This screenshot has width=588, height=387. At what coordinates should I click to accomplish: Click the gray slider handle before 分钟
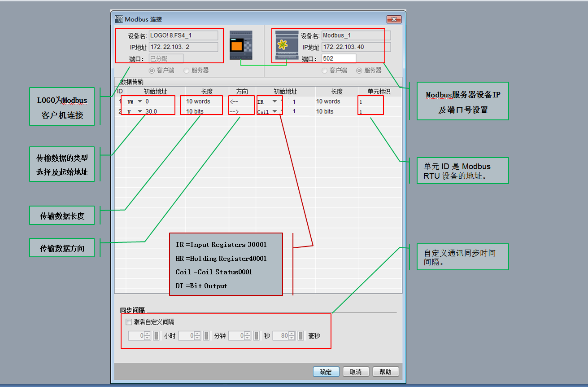207,336
